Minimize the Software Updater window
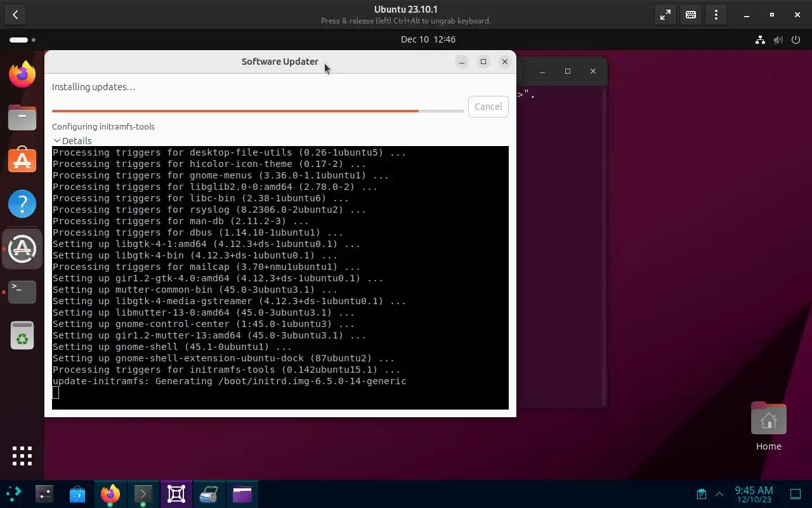812x508 pixels. tap(462, 62)
